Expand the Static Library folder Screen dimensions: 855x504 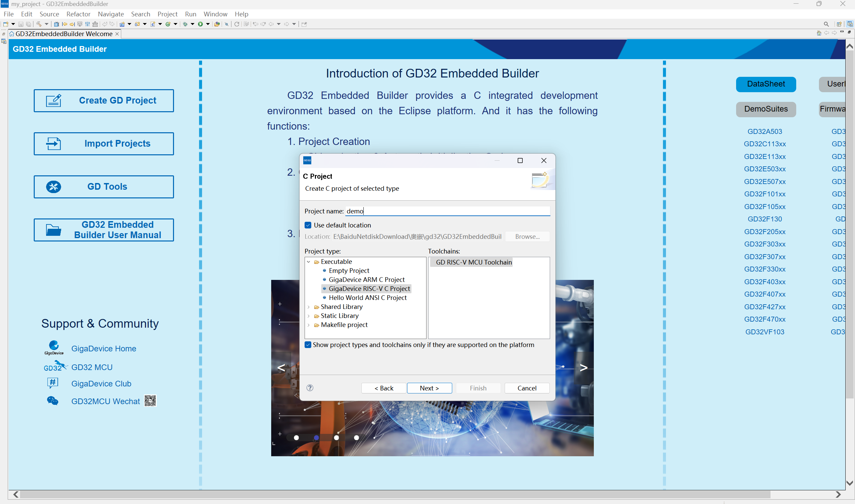(309, 316)
